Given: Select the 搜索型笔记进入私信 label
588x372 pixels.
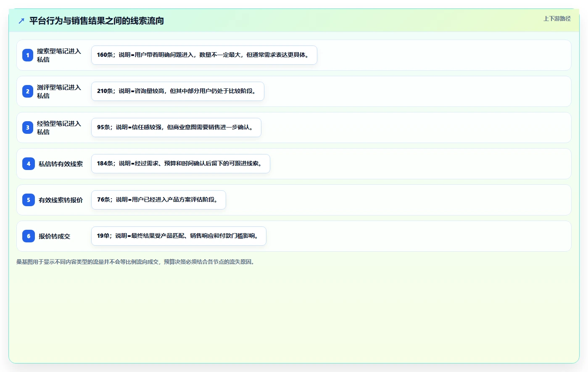Looking at the screenshot, I should pyautogui.click(x=59, y=55).
